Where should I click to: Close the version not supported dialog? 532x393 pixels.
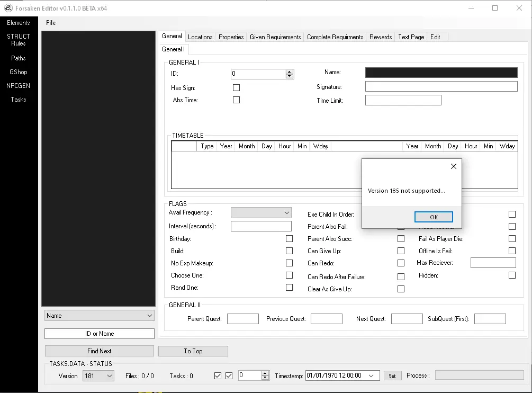tap(453, 166)
